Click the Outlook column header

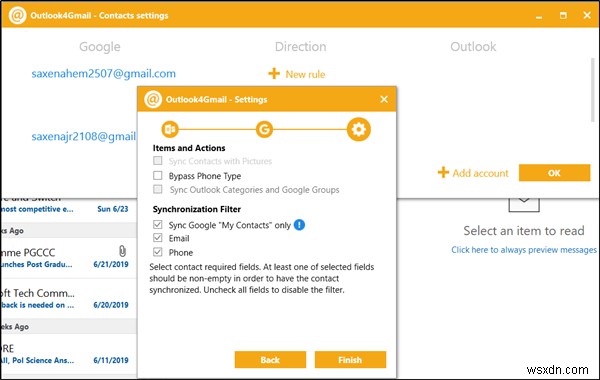point(473,47)
